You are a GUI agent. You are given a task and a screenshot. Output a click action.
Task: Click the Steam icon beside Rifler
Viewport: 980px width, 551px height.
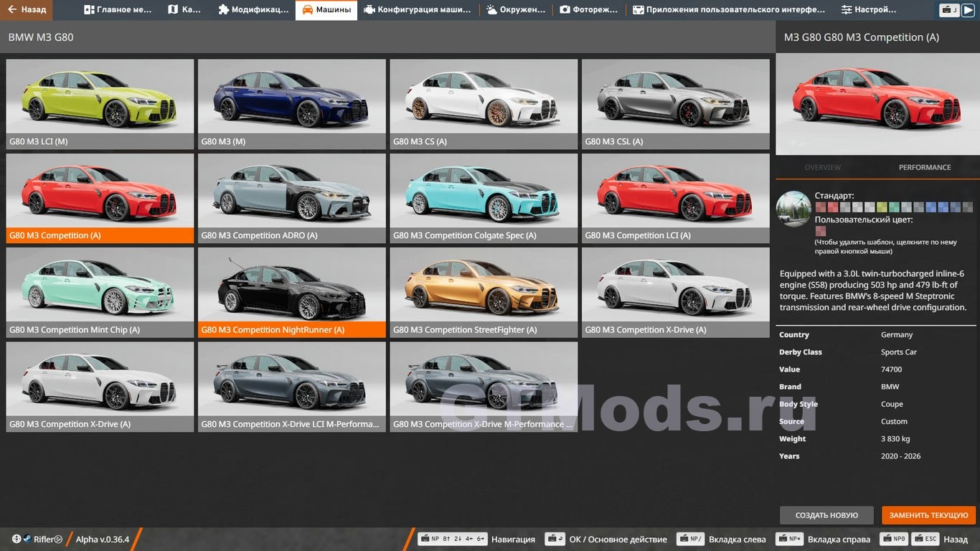(x=27, y=539)
